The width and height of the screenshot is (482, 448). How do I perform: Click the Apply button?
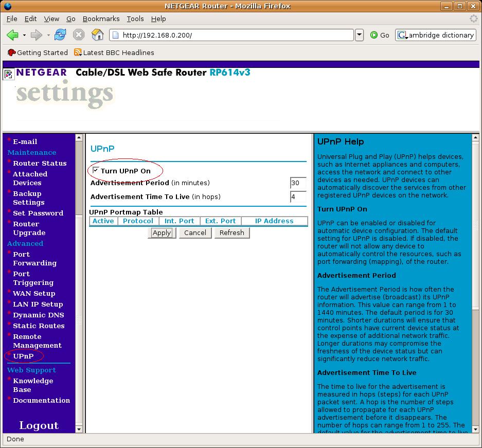pyautogui.click(x=162, y=232)
